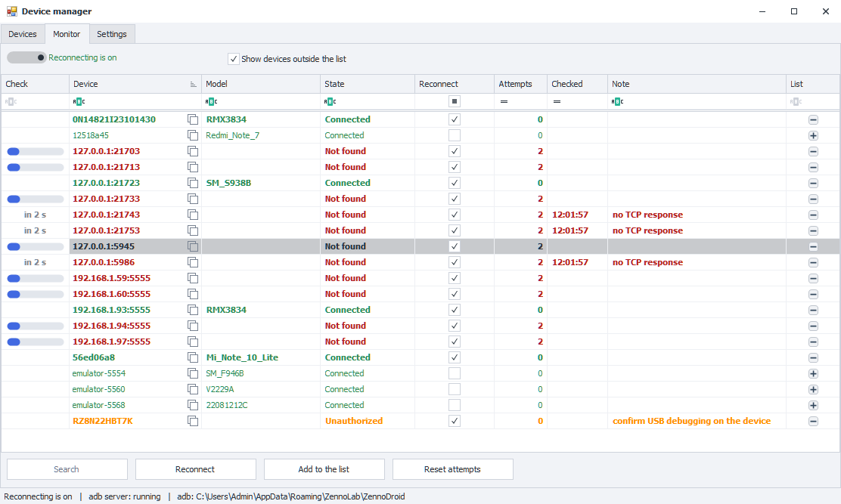
Task: Click the Reset attempts button
Action: (x=453, y=469)
